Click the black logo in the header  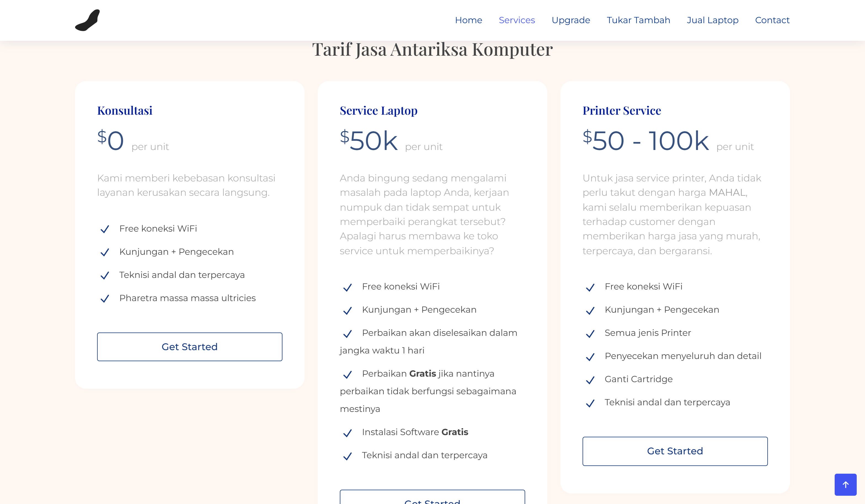tap(87, 20)
